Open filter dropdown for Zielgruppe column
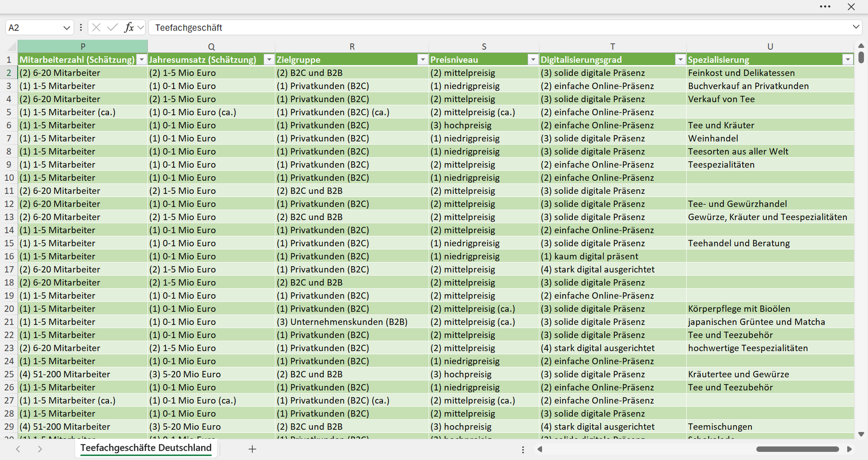 (x=423, y=60)
